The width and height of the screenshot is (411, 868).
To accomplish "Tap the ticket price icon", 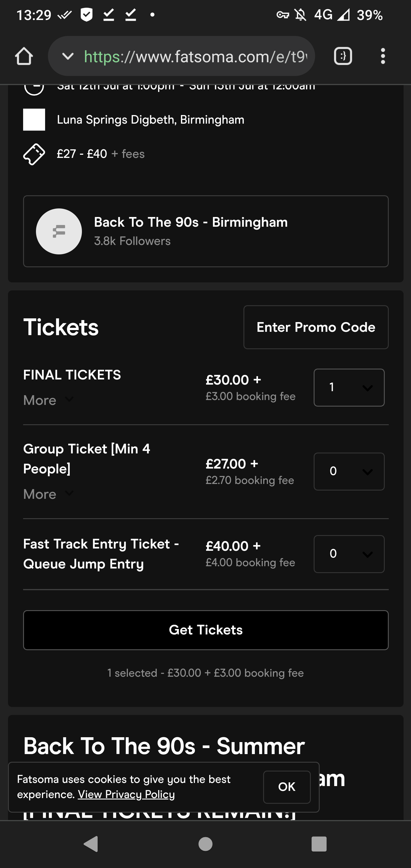I will coord(34,154).
